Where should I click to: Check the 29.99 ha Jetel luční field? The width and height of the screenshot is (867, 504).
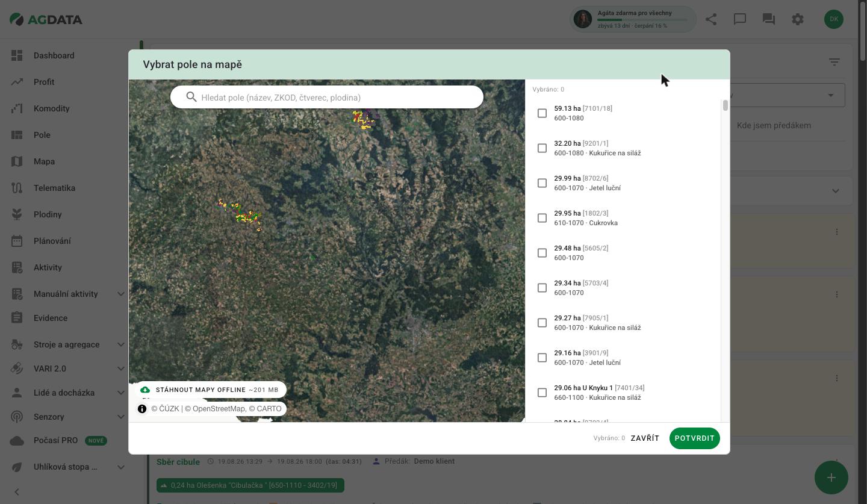542,183
